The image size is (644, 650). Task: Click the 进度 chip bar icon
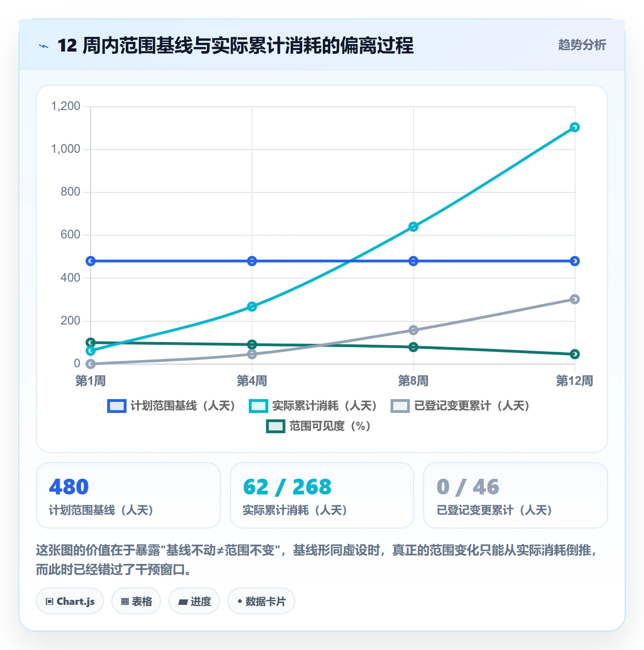(x=183, y=602)
